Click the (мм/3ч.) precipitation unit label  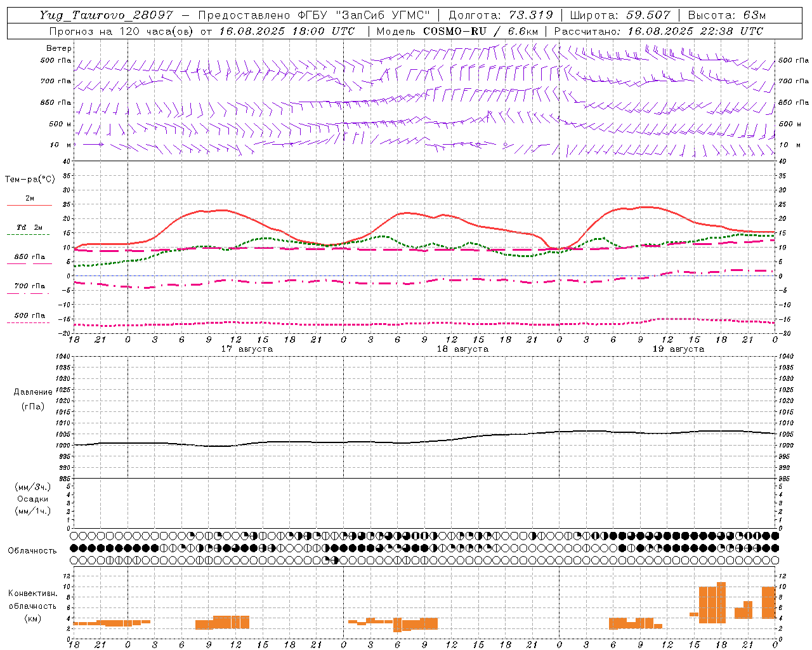click(33, 487)
